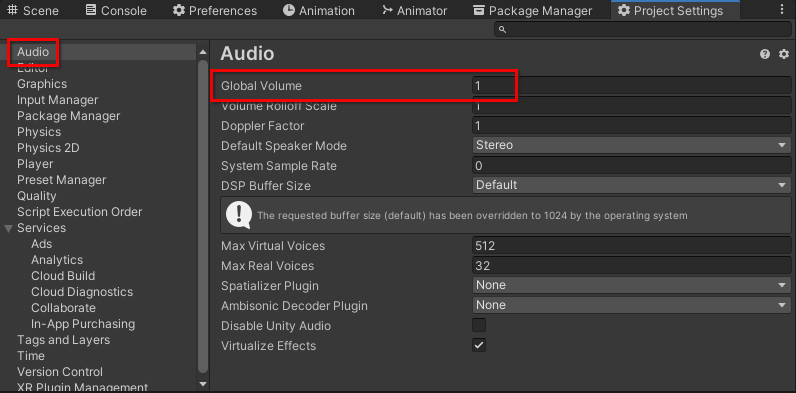Viewport: 796px width, 393px height.
Task: Open the Audio settings gear menu
Action: (784, 54)
